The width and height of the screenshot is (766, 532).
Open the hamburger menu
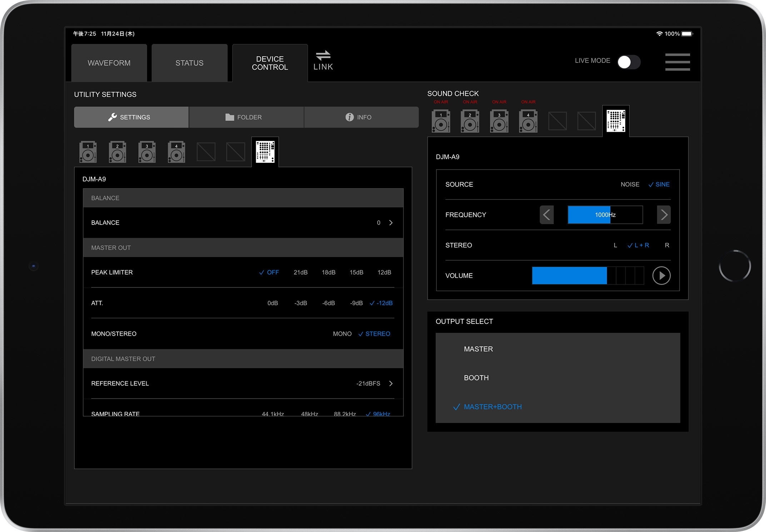point(677,62)
